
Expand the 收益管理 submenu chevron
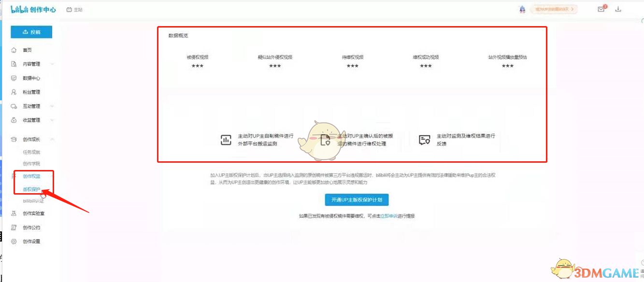(52, 120)
